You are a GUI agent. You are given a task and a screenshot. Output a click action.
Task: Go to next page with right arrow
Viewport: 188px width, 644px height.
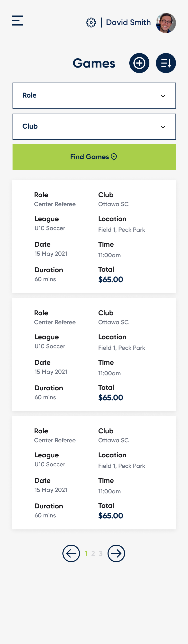[x=116, y=553]
